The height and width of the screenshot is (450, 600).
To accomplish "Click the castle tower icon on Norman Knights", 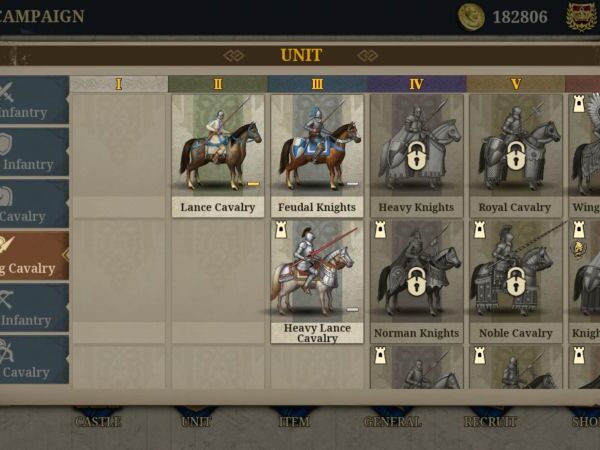I will (x=380, y=230).
